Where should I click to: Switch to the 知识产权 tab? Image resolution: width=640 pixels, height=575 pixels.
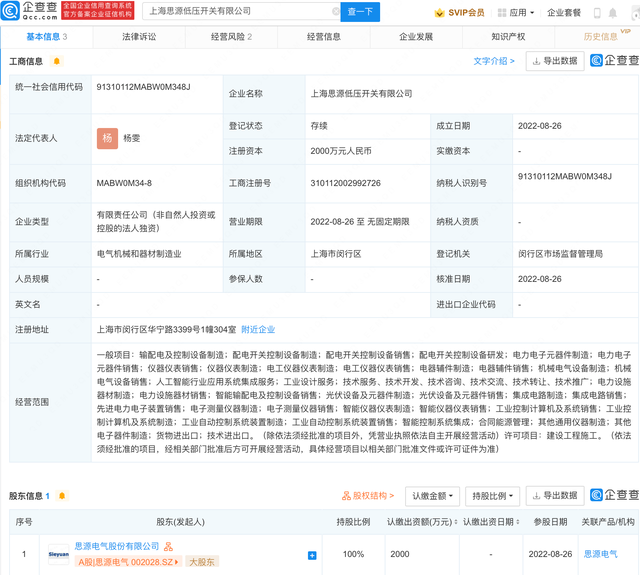(x=508, y=37)
